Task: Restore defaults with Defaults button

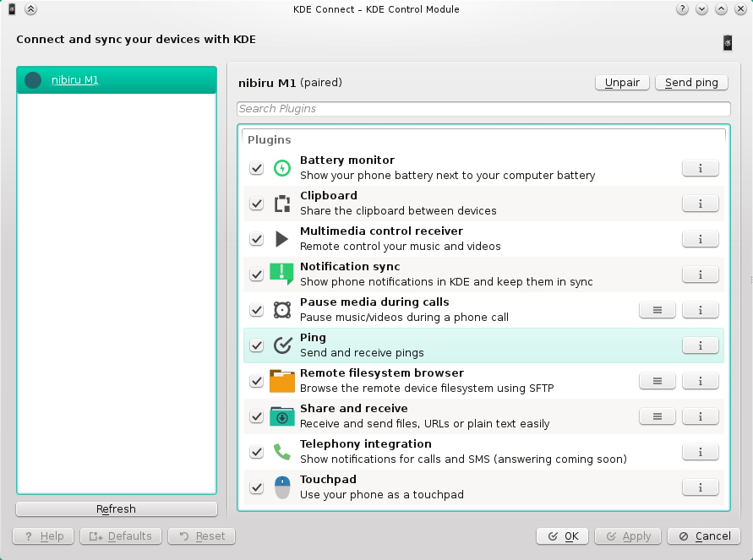Action: click(121, 536)
